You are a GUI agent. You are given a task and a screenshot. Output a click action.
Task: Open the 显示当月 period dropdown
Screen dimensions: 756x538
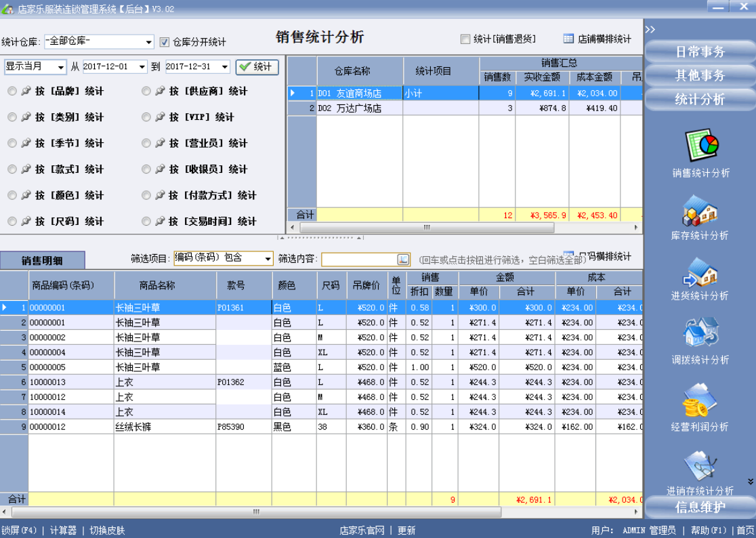tap(61, 66)
